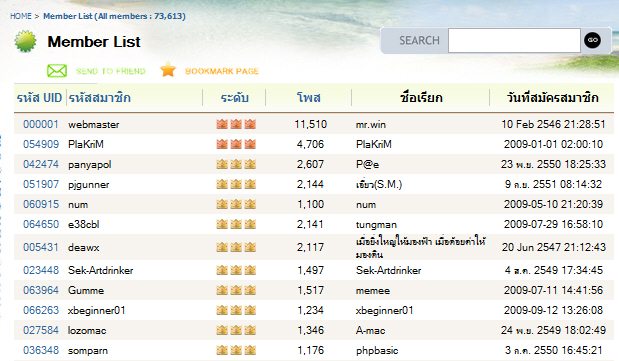
Task: Click the SEND TO FRIEND link
Action: (111, 71)
